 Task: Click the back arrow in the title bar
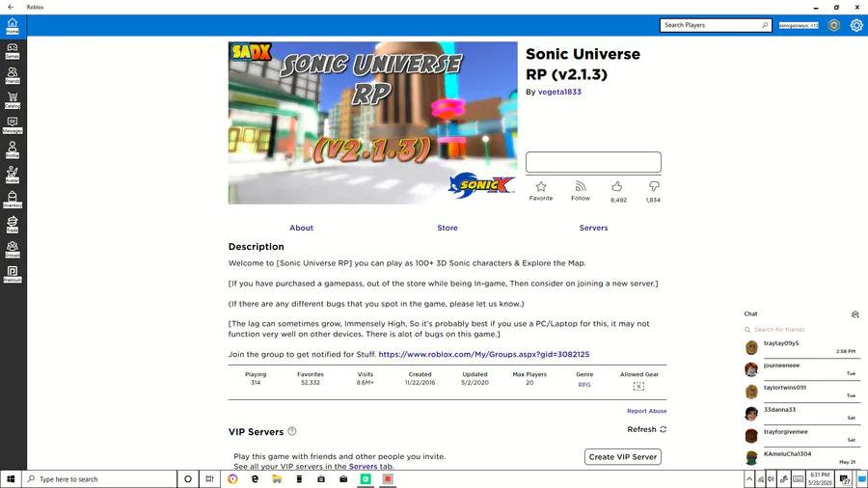[x=11, y=7]
